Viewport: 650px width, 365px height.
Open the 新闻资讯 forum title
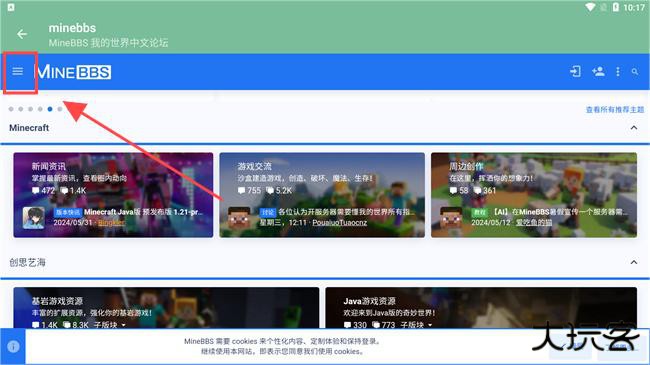pos(49,166)
